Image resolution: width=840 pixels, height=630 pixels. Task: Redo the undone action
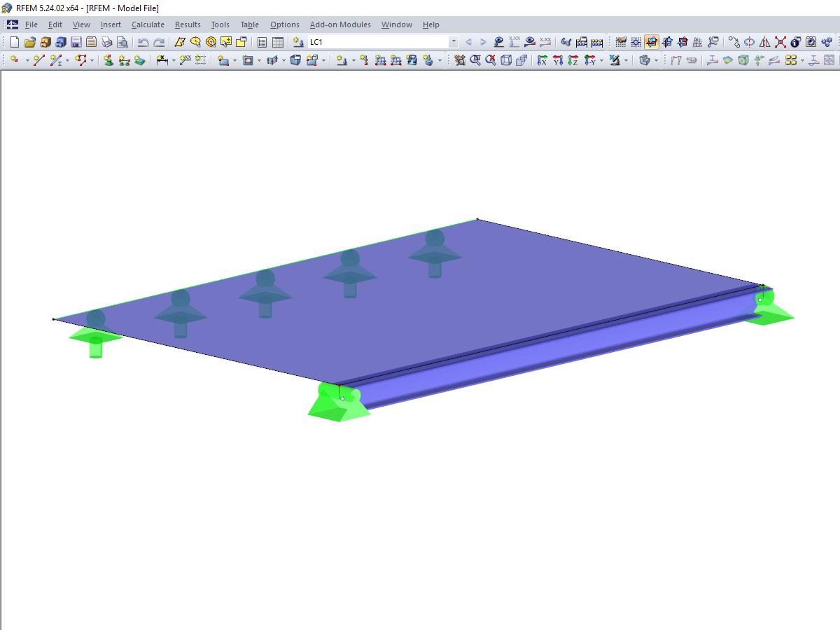coord(158,42)
